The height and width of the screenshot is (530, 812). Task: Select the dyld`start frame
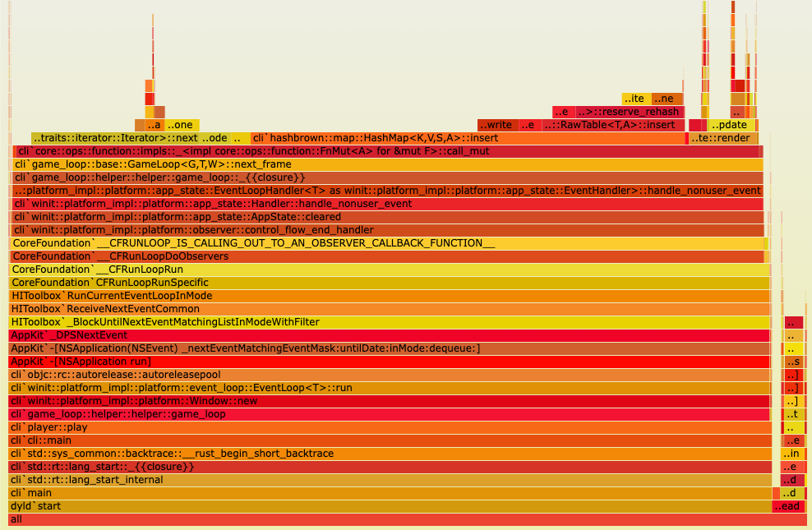[x=386, y=505]
